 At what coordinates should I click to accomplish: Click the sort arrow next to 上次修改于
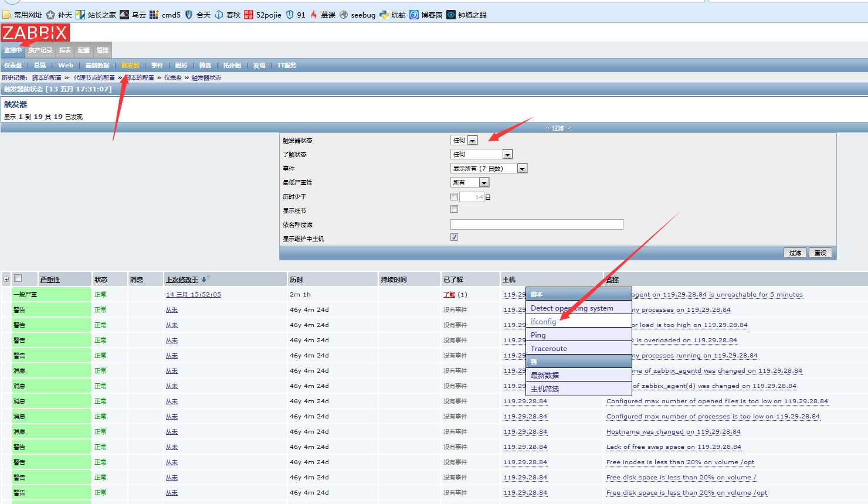205,279
